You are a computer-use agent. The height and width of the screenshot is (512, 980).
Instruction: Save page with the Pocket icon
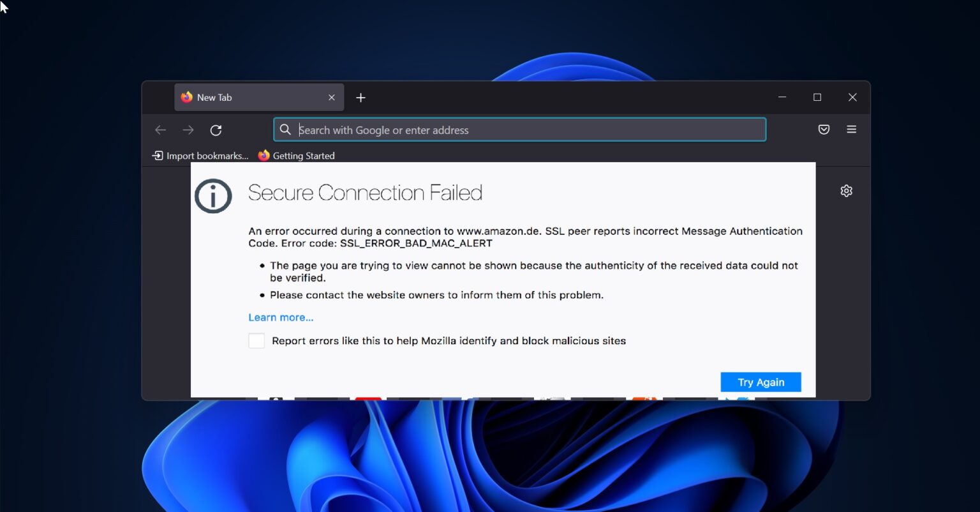[824, 130]
